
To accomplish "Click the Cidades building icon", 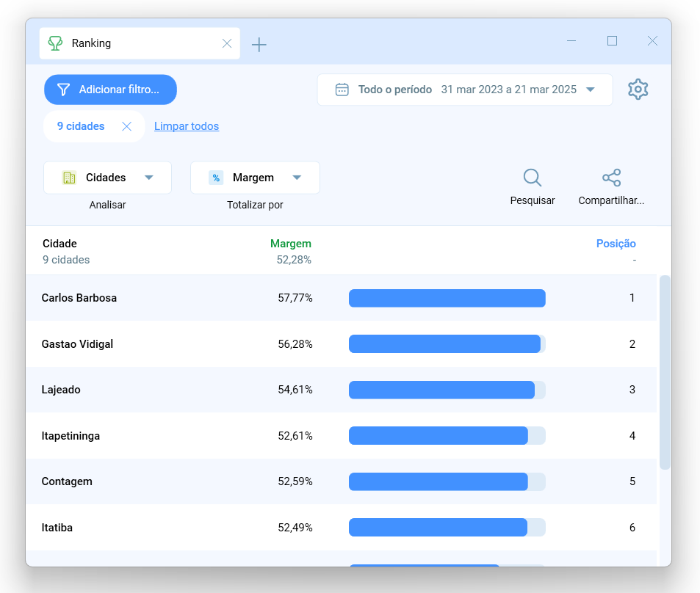I will 69,178.
